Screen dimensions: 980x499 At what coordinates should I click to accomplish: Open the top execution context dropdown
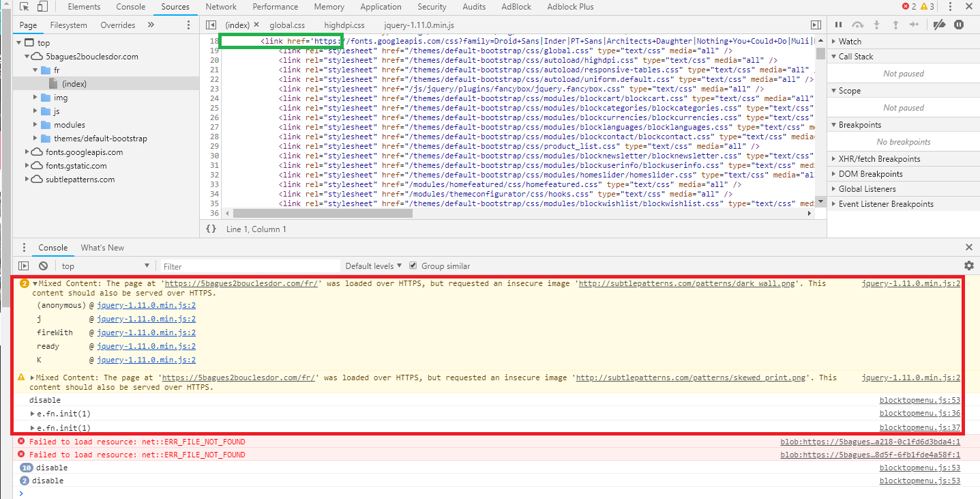(105, 266)
